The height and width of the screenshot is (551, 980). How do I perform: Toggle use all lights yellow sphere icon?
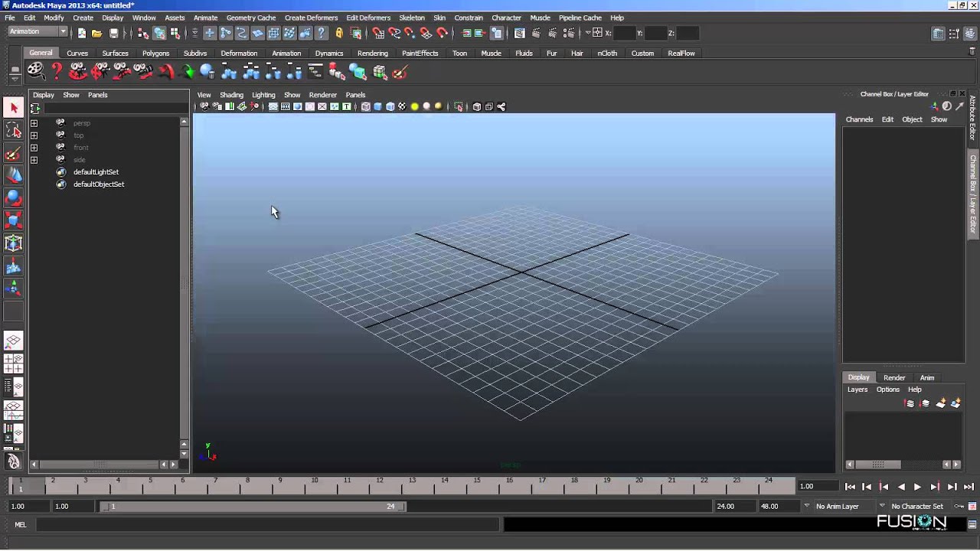pos(414,106)
